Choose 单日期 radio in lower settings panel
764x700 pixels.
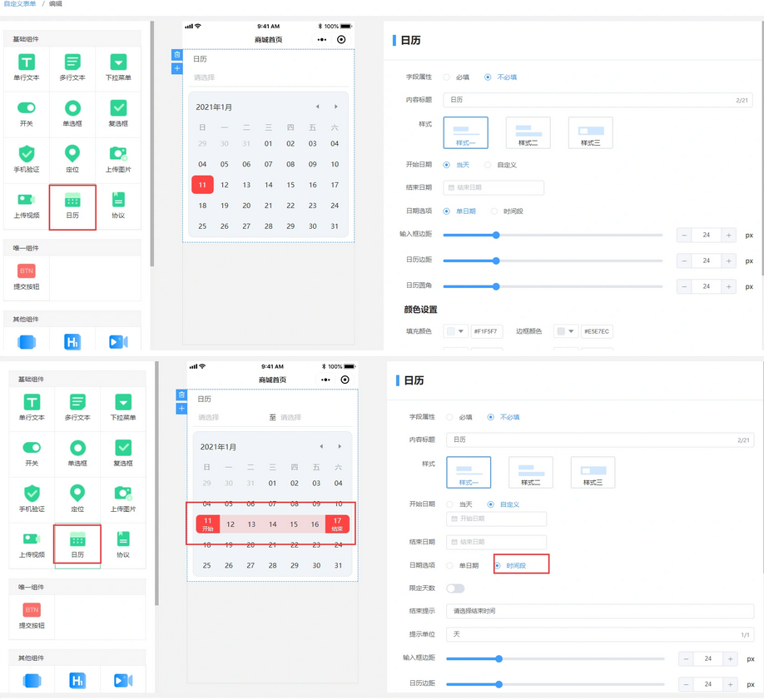pyautogui.click(x=450, y=565)
